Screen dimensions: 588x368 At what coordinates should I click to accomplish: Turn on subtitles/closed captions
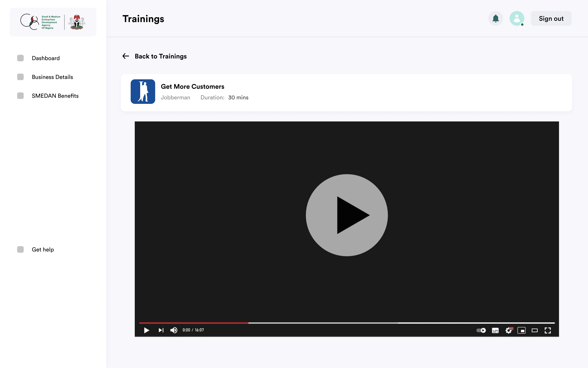click(x=495, y=330)
